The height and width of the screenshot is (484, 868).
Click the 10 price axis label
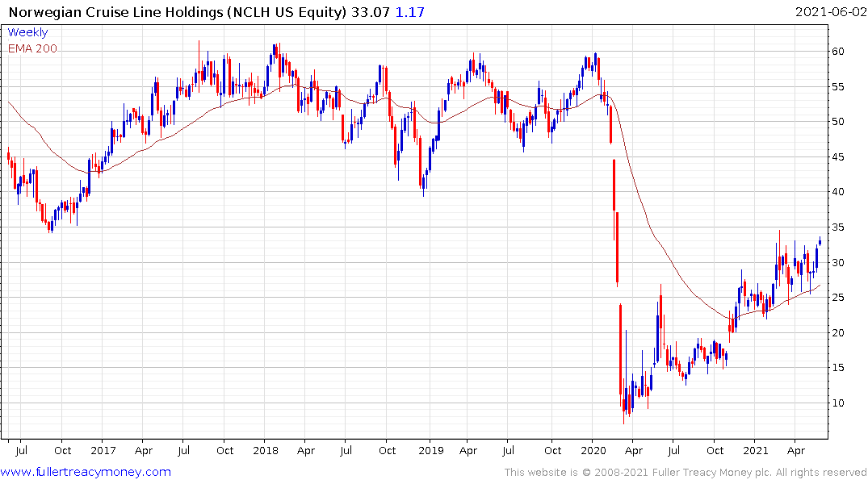point(837,403)
